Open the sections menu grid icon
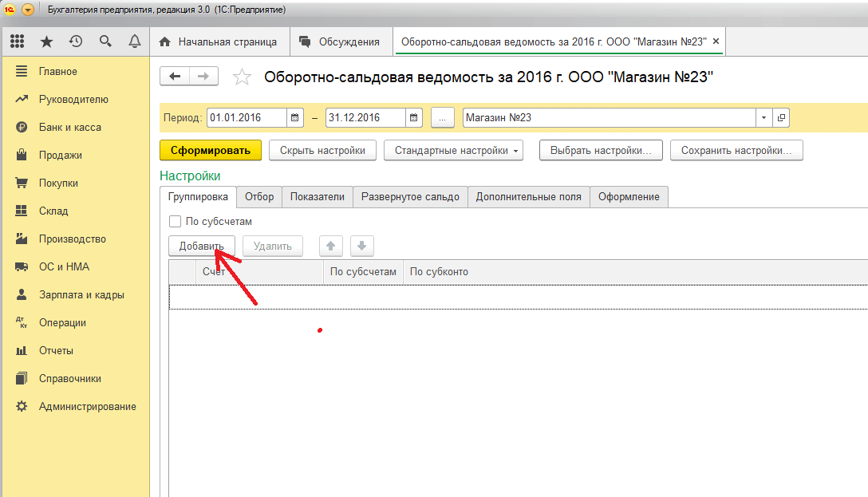The height and width of the screenshot is (497, 868). click(18, 41)
